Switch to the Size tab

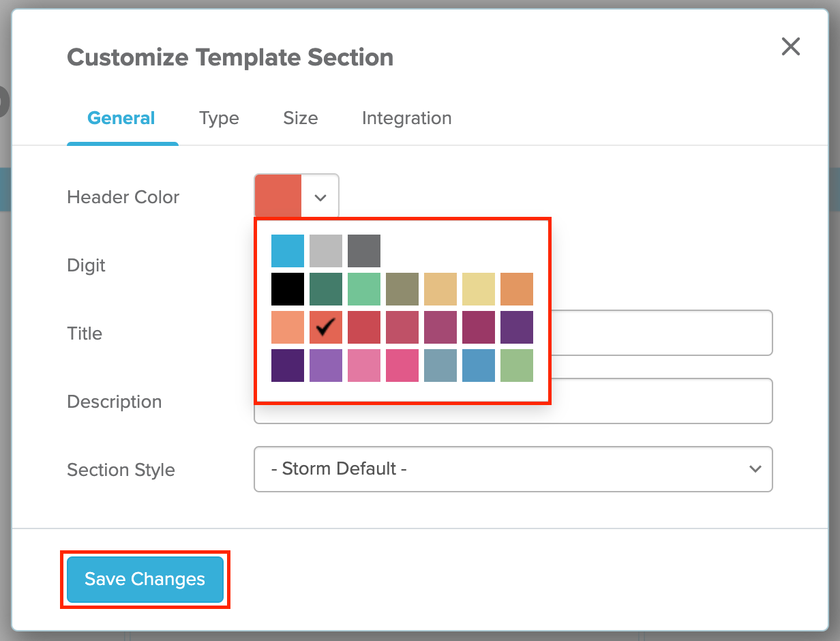pyautogui.click(x=301, y=118)
